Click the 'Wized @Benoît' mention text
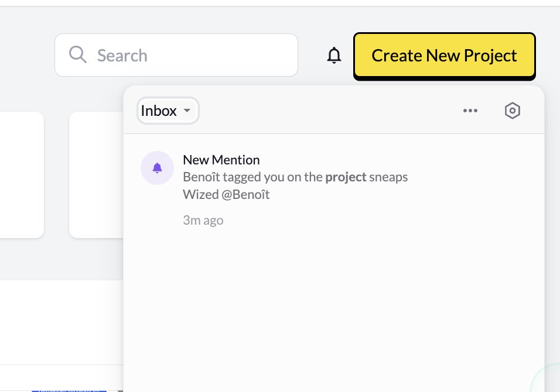560x392 pixels. tap(226, 194)
